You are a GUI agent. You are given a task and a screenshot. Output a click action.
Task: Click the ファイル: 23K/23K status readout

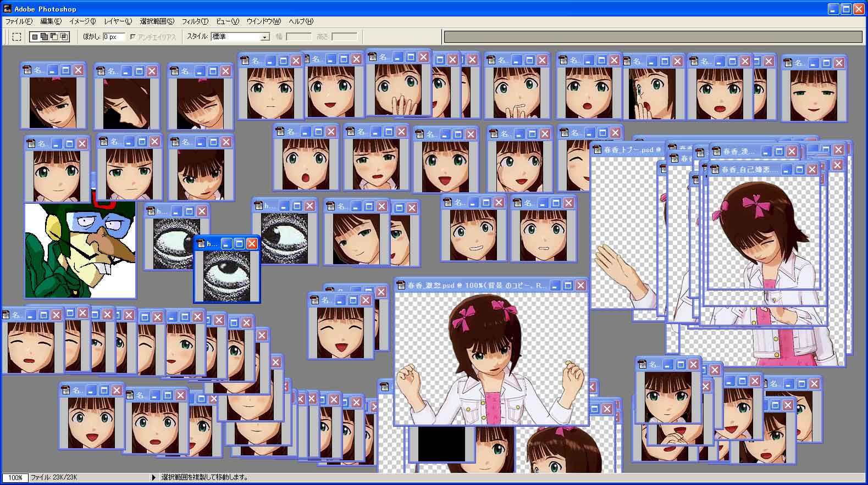coord(54,478)
